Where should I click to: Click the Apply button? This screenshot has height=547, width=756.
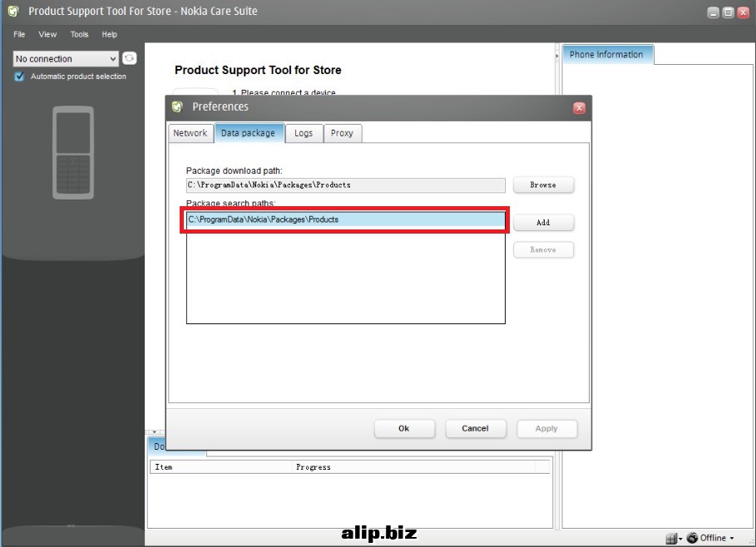[x=546, y=428]
